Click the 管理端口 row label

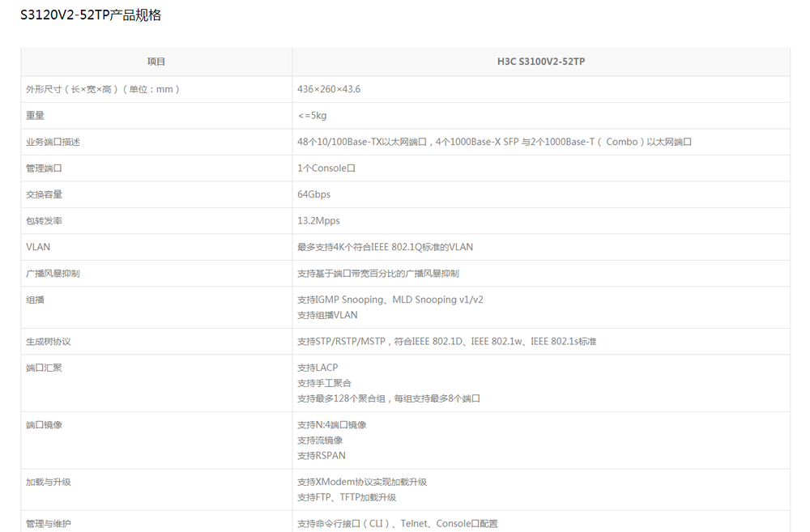(45, 168)
